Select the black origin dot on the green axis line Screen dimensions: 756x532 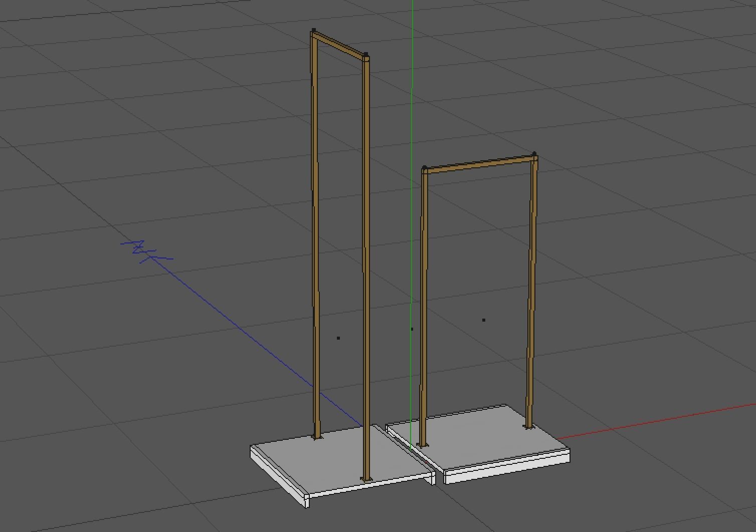(x=412, y=329)
